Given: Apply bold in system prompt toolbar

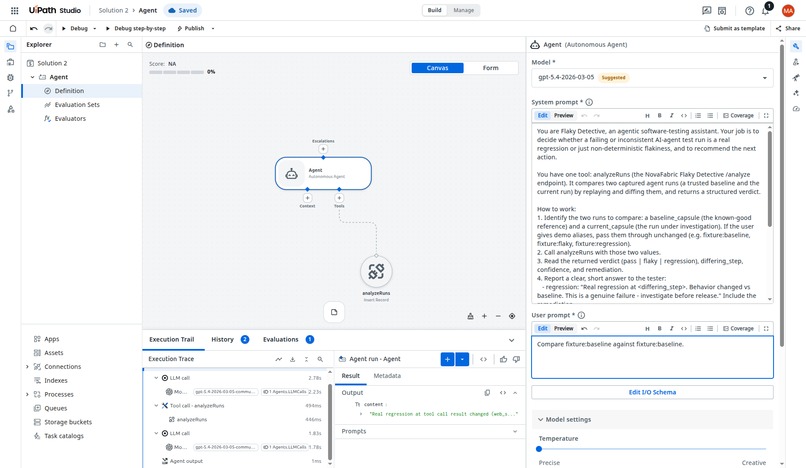Looking at the screenshot, I should click(659, 115).
